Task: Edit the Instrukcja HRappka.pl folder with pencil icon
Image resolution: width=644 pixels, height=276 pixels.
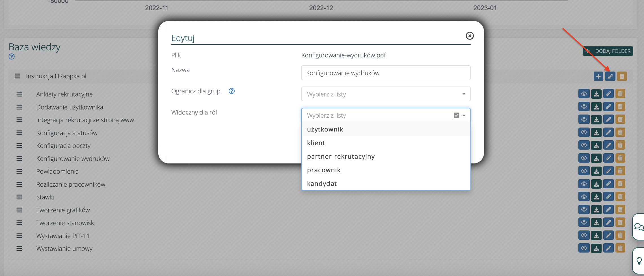Action: pos(610,76)
